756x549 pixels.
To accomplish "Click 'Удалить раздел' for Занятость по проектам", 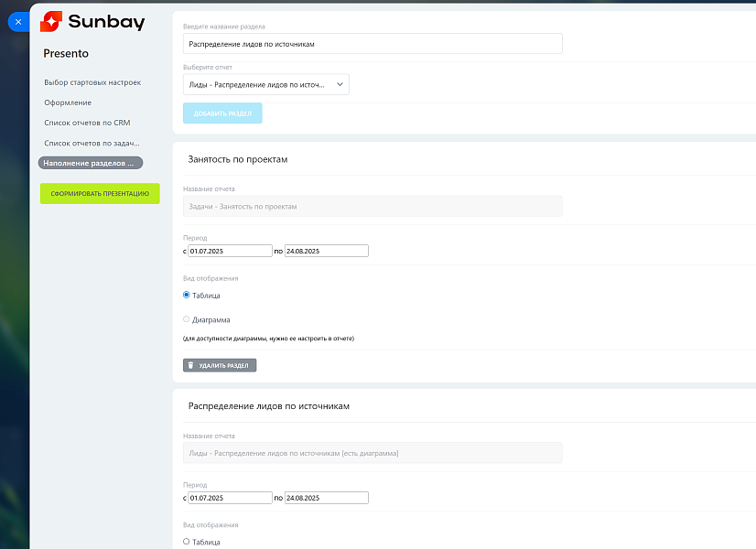I will click(x=220, y=365).
